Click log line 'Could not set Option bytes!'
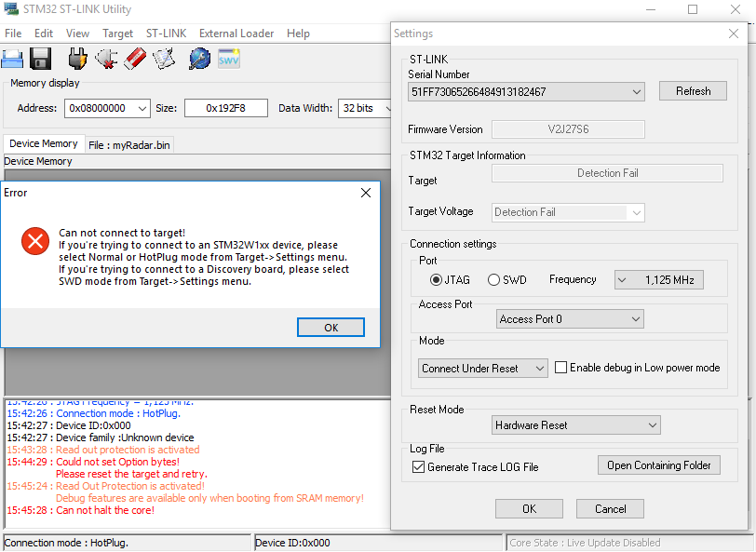 tap(93, 462)
